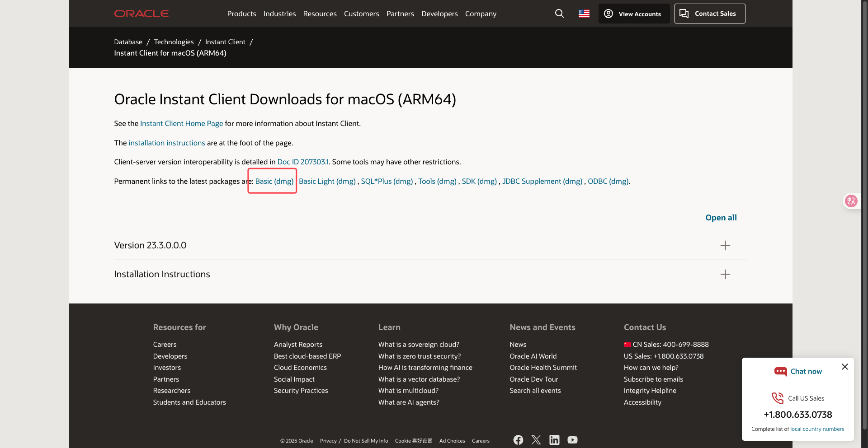
Task: Click Open all accordions
Action: 721,218
